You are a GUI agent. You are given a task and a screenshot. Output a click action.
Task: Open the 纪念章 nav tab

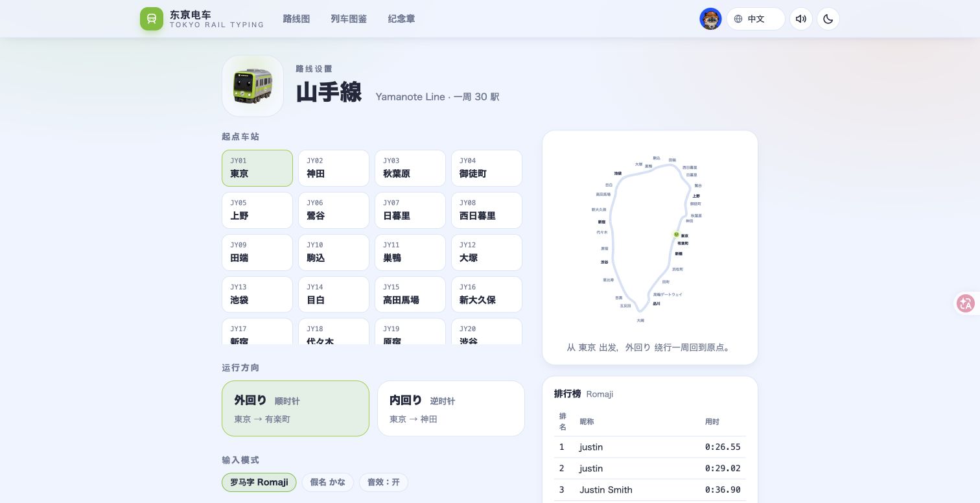point(401,19)
